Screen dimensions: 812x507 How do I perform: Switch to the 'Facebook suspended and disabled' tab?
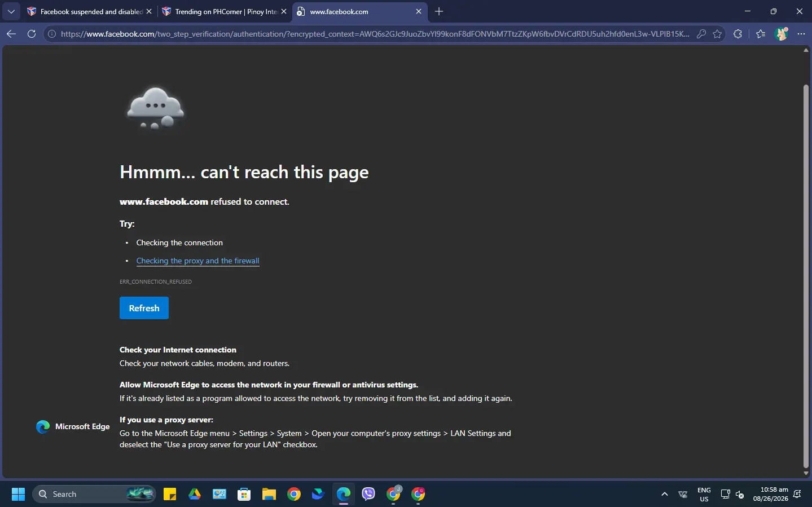tap(89, 11)
